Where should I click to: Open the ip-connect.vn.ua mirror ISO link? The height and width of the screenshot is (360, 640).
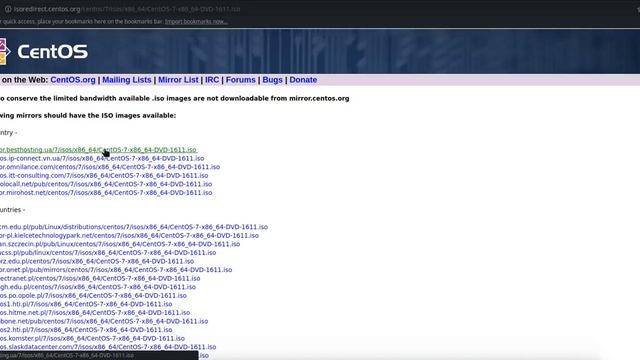pos(102,158)
